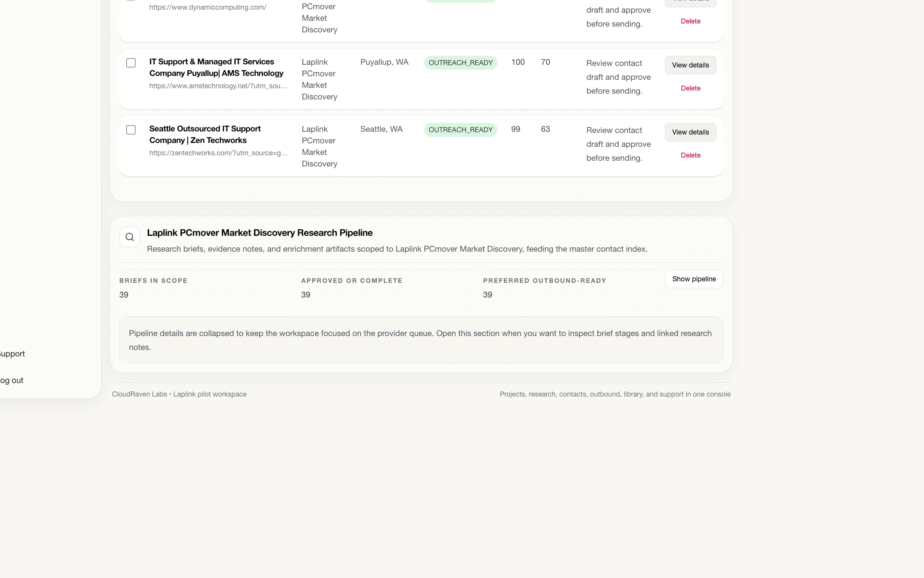Open details for AMS Technology provider
This screenshot has height=578, width=924.
pyautogui.click(x=690, y=65)
